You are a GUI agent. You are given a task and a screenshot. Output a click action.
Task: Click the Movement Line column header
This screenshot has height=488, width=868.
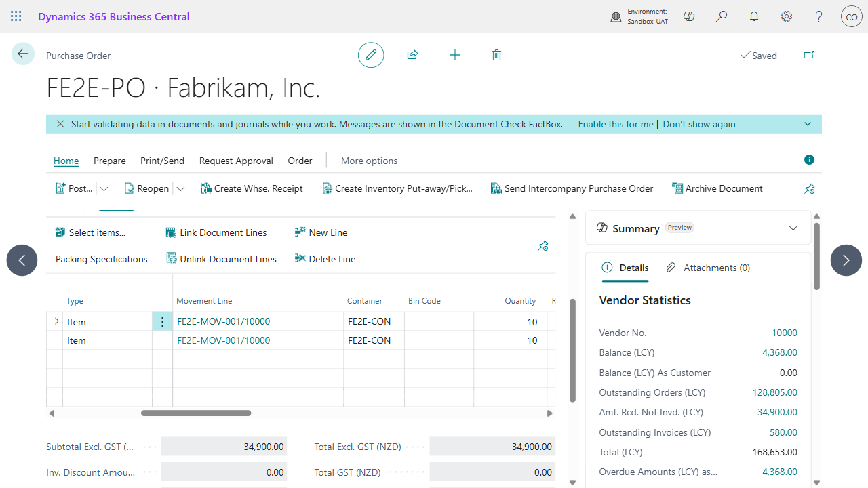point(204,301)
